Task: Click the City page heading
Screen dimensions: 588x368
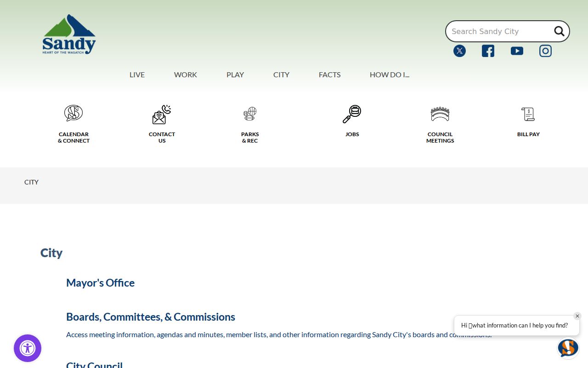Action: pos(51,253)
